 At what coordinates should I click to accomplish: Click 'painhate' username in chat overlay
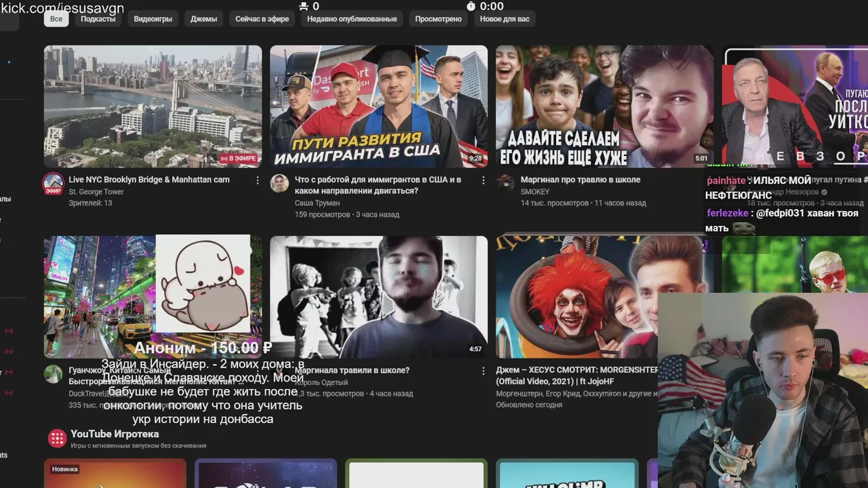[726, 180]
